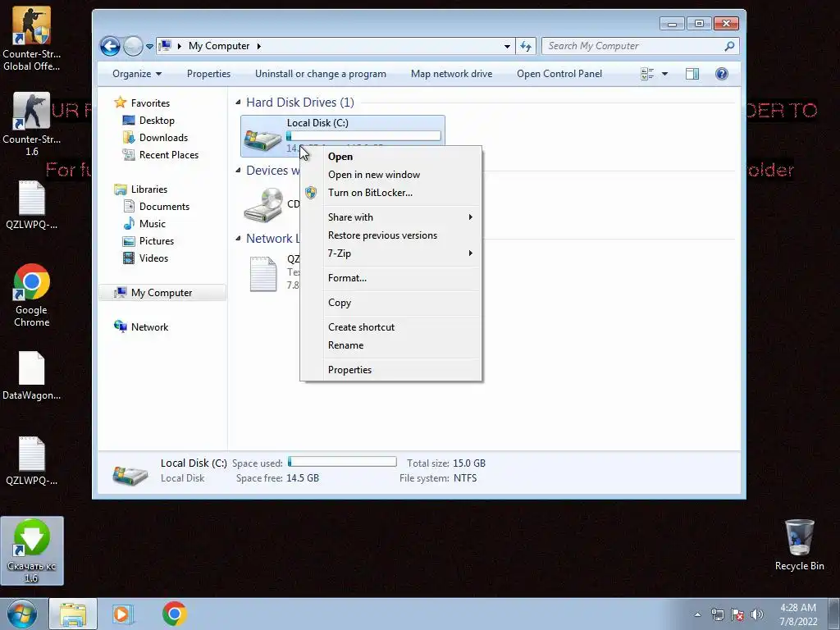Click the Change your view icon

pyautogui.click(x=647, y=74)
